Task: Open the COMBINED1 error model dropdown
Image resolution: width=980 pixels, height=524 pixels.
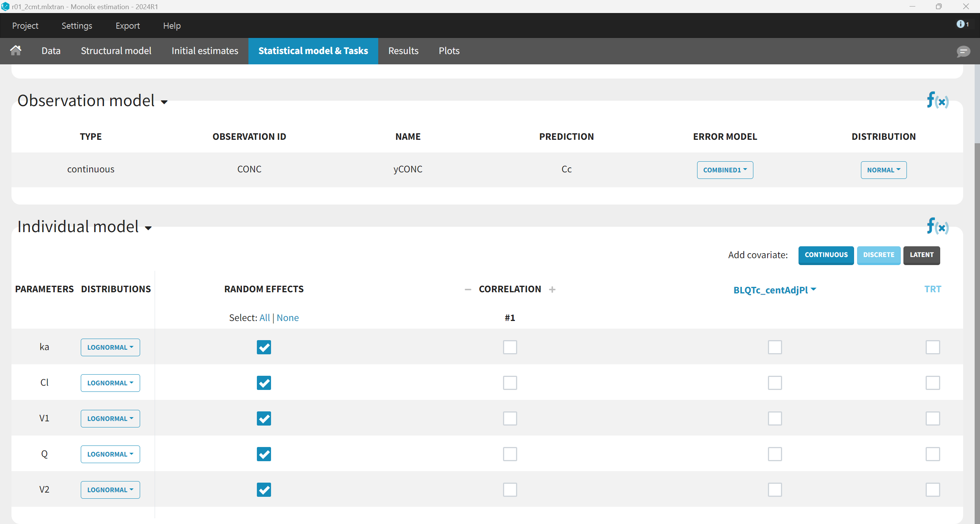Action: pyautogui.click(x=725, y=170)
